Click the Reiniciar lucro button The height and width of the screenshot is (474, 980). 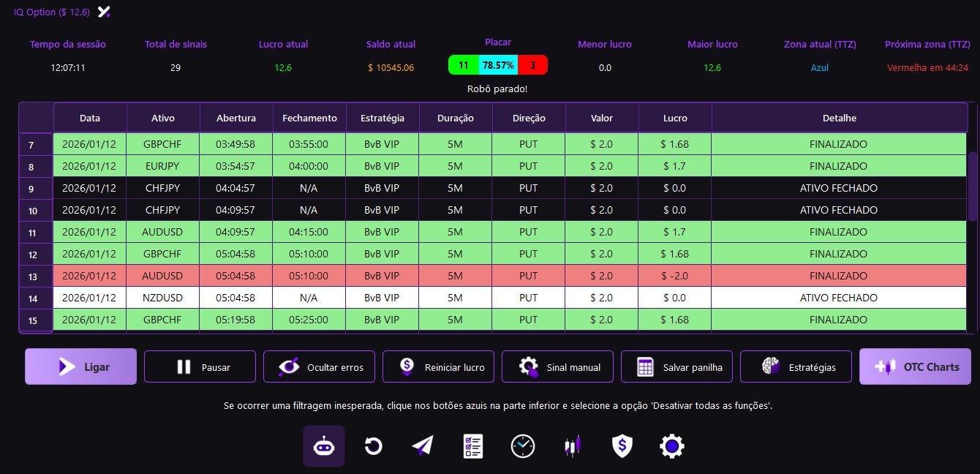point(438,366)
